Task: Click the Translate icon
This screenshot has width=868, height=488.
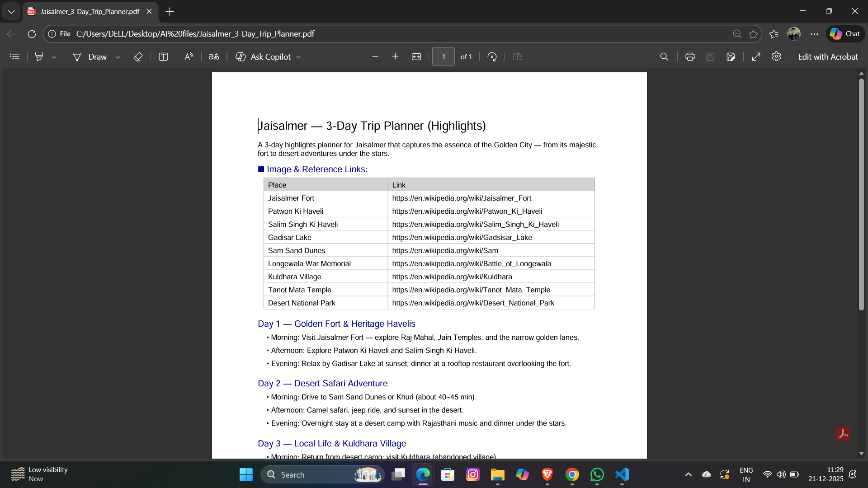Action: tap(214, 56)
